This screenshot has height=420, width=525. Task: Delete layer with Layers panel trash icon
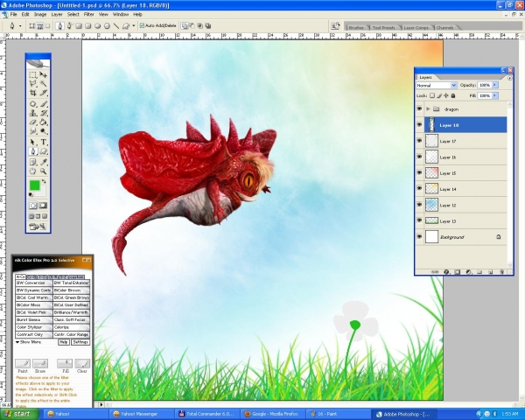click(x=501, y=271)
